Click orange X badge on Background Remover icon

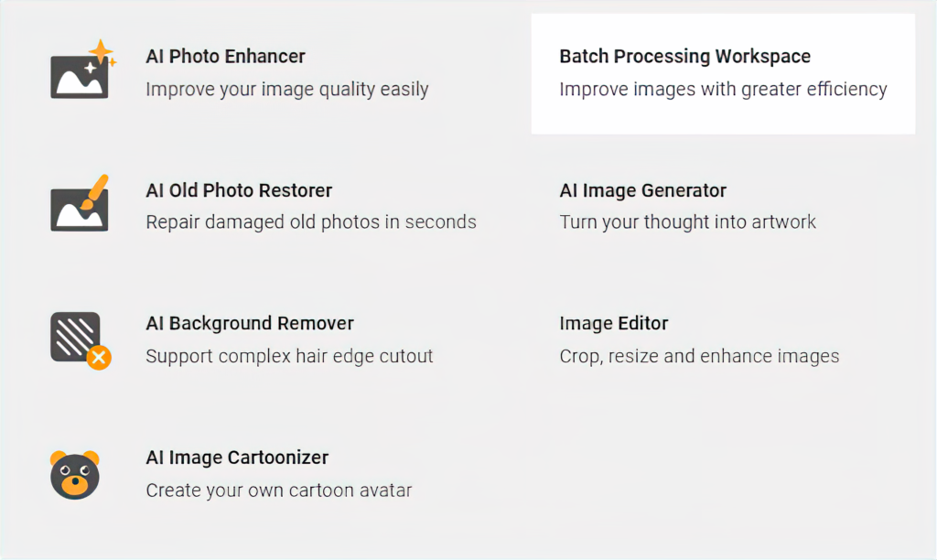[99, 358]
